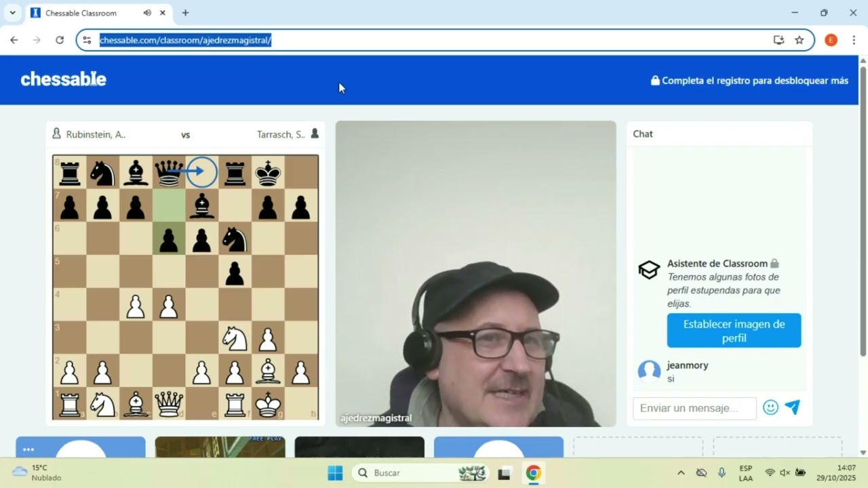Click the 'Rubinstein, A..' player name
This screenshot has width=868, height=488.
tap(96, 134)
